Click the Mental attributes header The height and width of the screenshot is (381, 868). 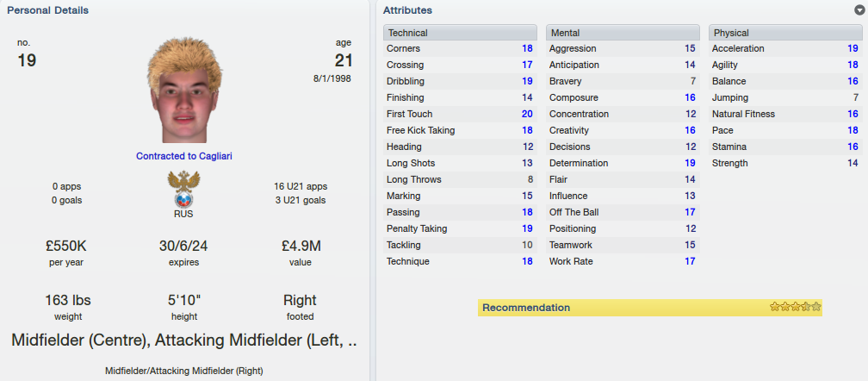pyautogui.click(x=623, y=33)
